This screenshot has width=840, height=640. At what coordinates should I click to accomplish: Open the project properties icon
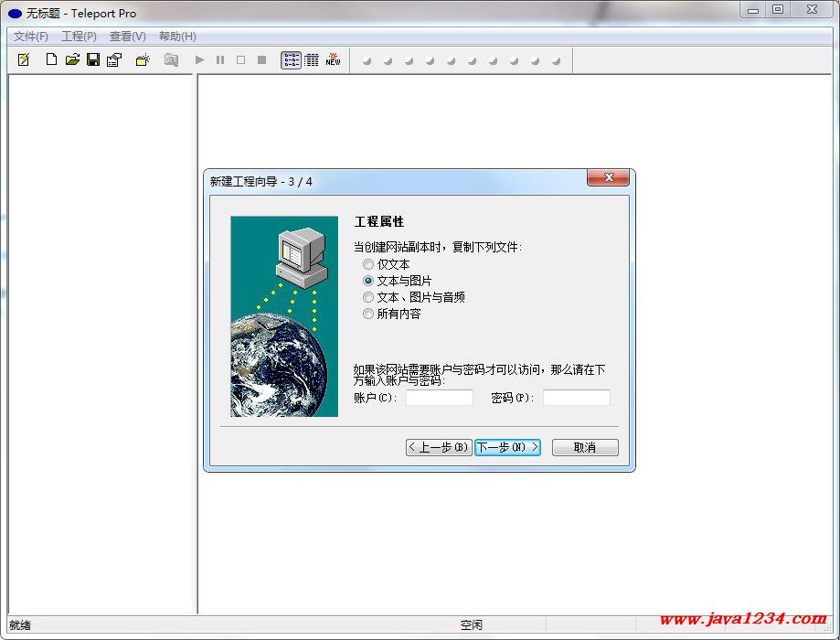tap(114, 59)
